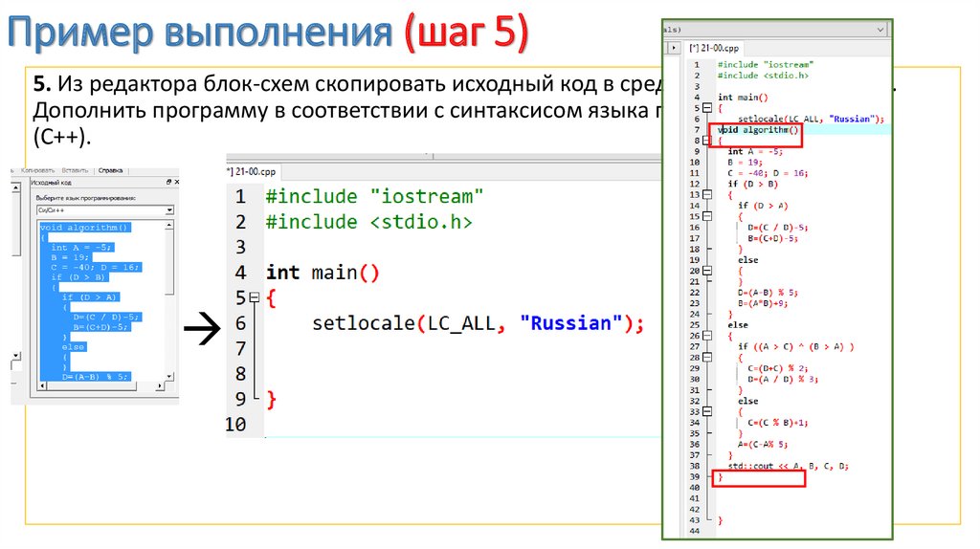Viewport: 980px width, 549px height.
Task: Collapse fold marker at line 26 in right editor
Action: click(x=707, y=336)
